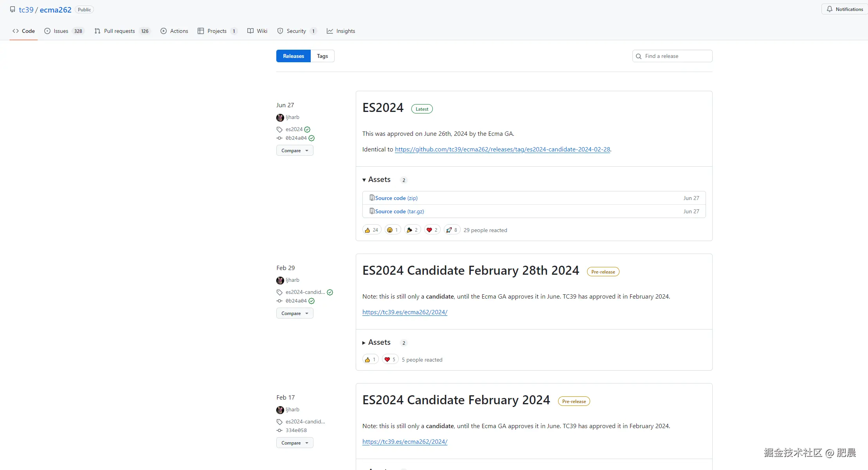Open Compare dropdown for Feb 17 release
This screenshot has width=868, height=470.
(x=295, y=443)
